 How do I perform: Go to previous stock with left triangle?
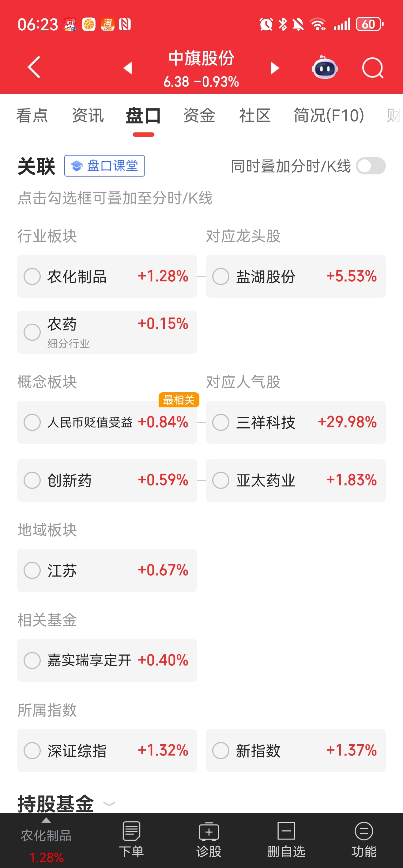point(128,68)
